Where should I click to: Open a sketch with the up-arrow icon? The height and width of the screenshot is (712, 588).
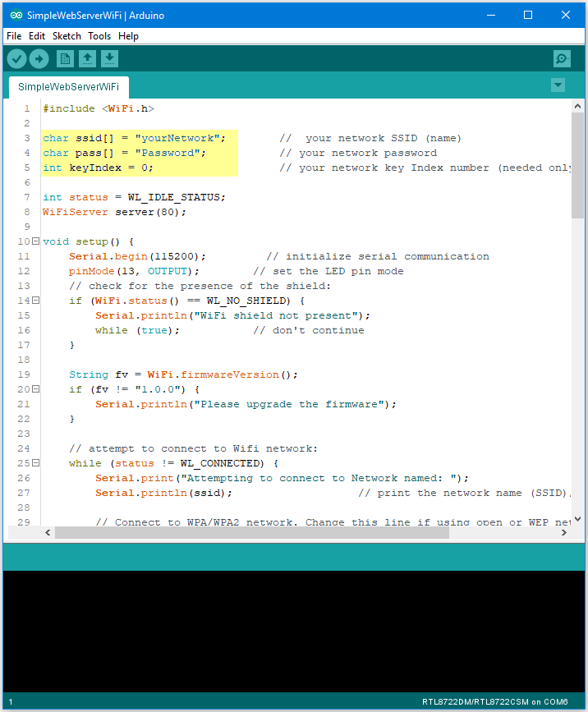pos(87,59)
